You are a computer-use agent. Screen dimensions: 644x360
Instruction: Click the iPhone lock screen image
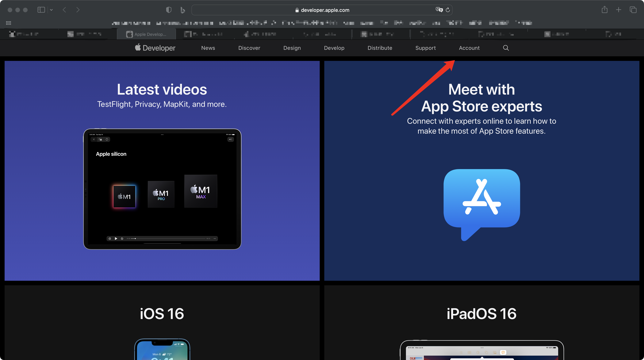(x=162, y=349)
